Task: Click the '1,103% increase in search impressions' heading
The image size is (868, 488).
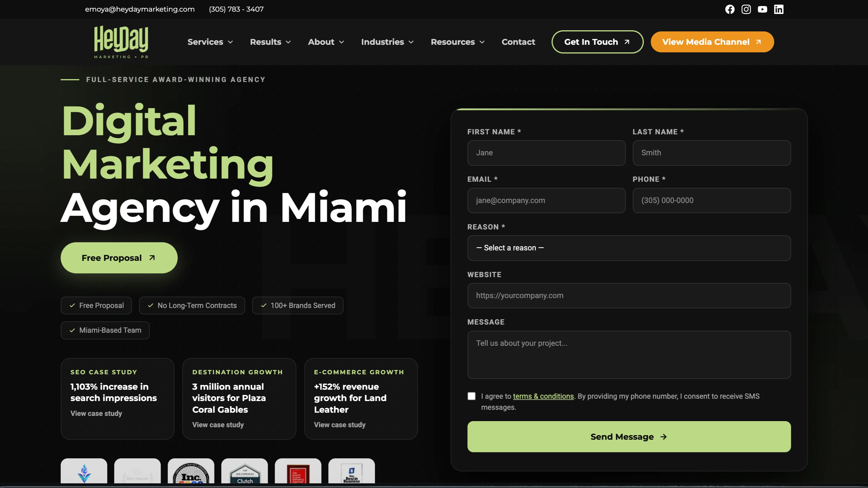Action: (113, 392)
